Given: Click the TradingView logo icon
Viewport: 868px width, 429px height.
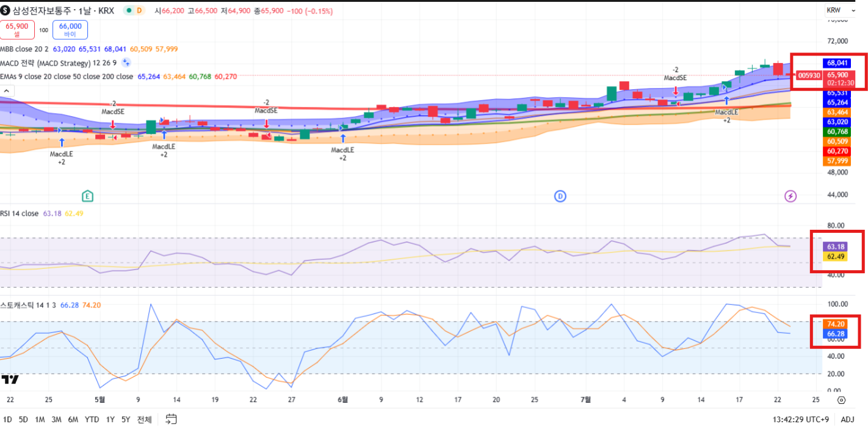Looking at the screenshot, I should (x=10, y=380).
